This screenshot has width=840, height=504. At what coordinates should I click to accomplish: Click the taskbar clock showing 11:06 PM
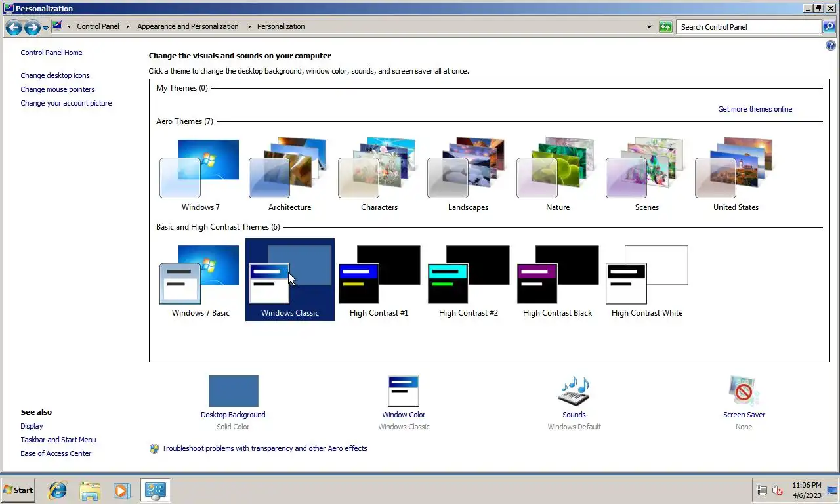807,490
